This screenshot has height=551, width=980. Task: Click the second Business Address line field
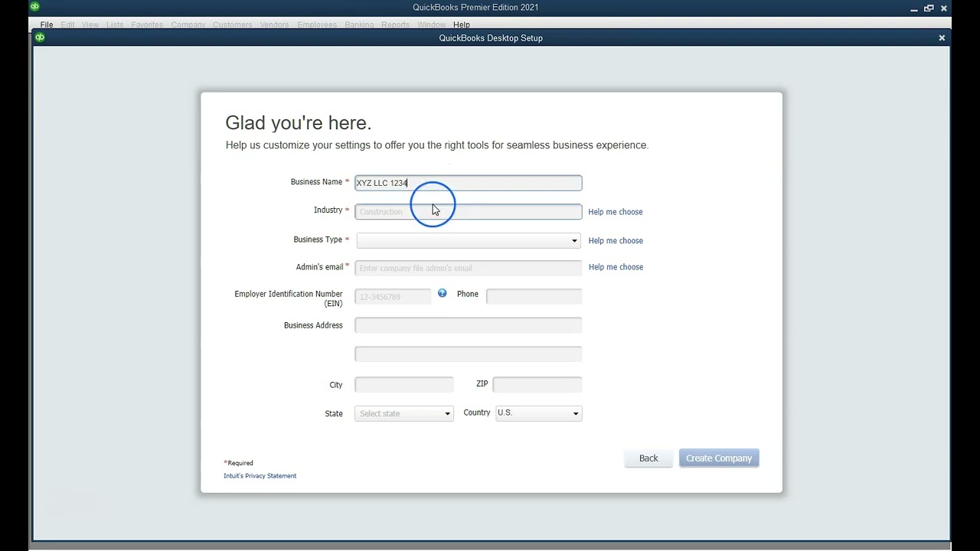click(x=469, y=354)
